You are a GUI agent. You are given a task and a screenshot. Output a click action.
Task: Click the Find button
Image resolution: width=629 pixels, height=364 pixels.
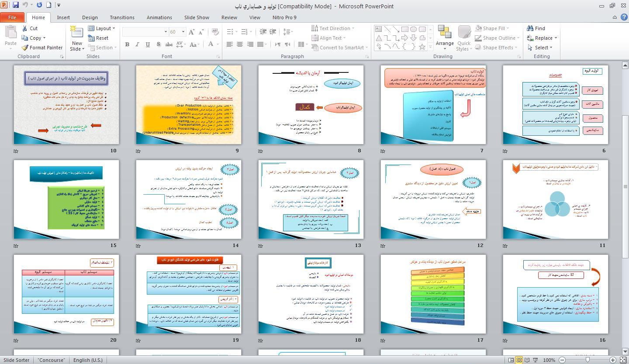click(536, 28)
